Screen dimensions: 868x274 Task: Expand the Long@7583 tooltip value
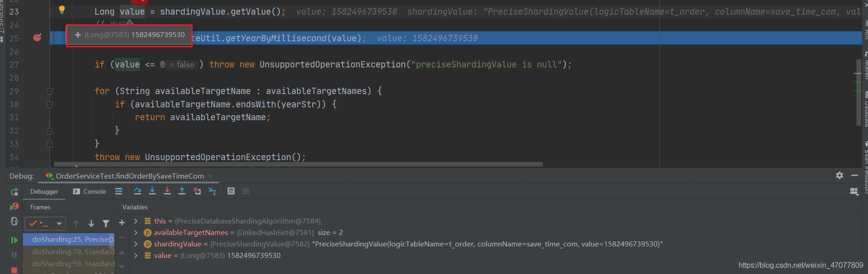pos(77,35)
